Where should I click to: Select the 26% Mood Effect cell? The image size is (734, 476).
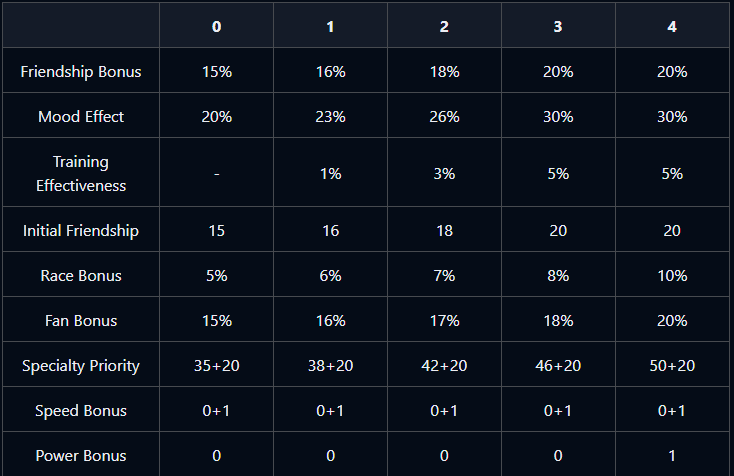tap(444, 117)
